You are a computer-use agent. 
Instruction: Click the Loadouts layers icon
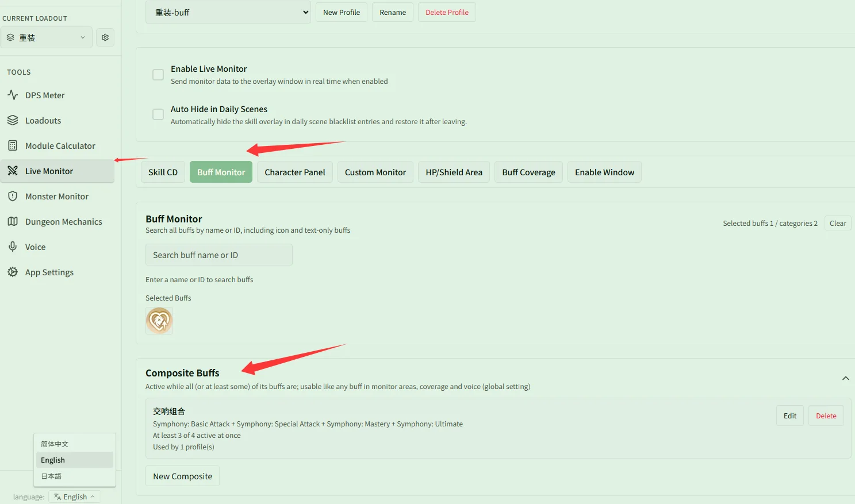[x=13, y=120]
